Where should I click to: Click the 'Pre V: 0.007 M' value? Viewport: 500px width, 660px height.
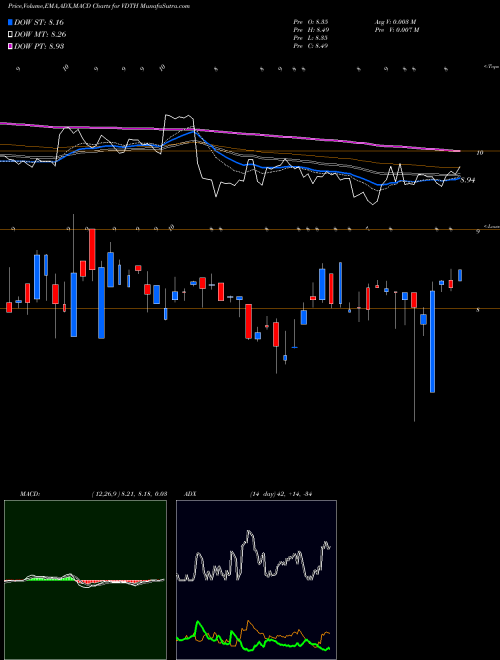coord(397,30)
